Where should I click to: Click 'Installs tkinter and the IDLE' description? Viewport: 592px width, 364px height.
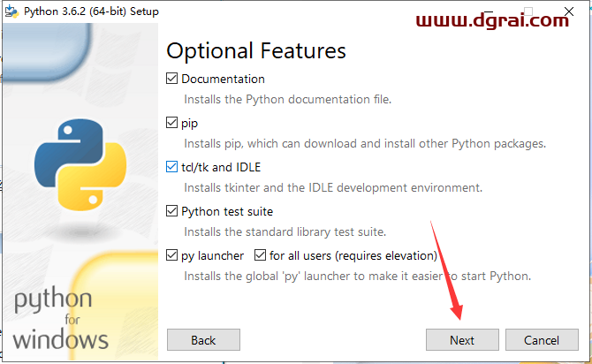pyautogui.click(x=333, y=187)
